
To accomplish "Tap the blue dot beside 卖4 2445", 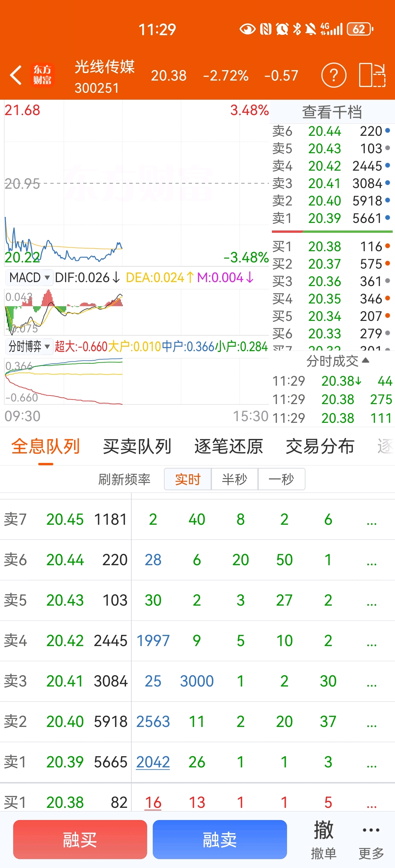I will [x=387, y=165].
